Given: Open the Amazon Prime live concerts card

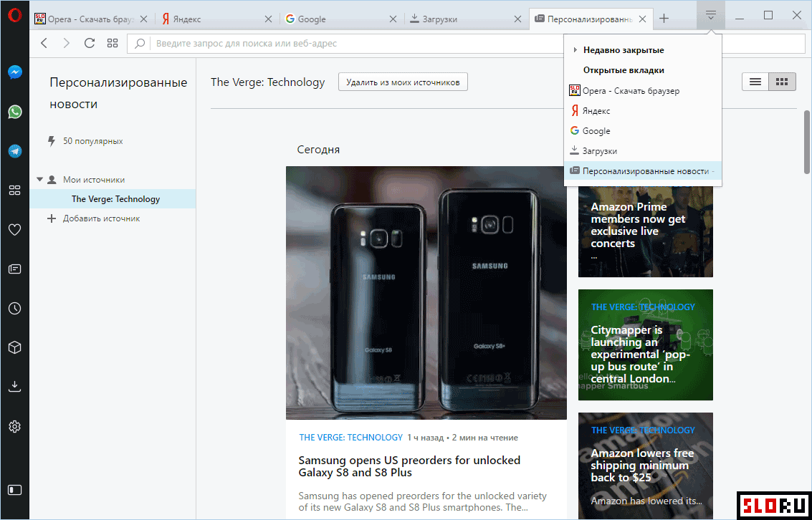Looking at the screenshot, I should (645, 231).
